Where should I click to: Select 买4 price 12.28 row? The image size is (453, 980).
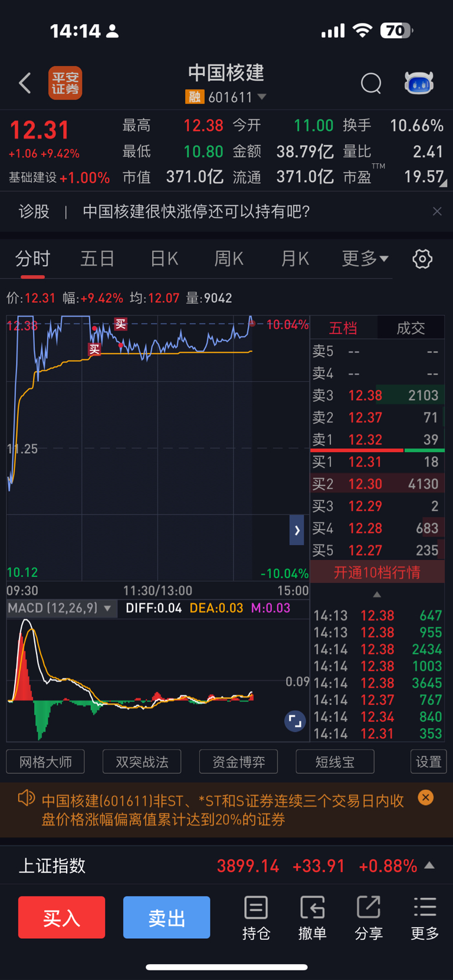[x=377, y=528]
